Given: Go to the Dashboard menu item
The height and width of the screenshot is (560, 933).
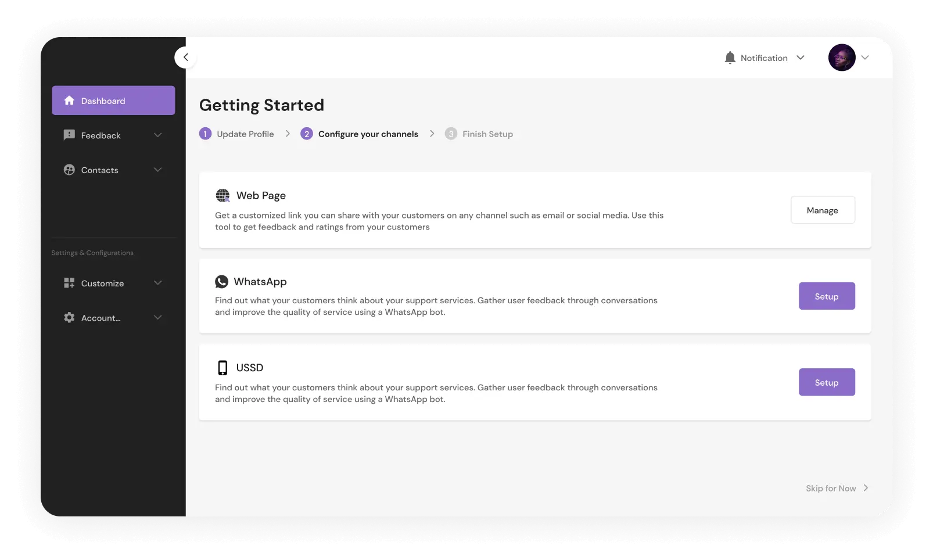Looking at the screenshot, I should point(113,100).
